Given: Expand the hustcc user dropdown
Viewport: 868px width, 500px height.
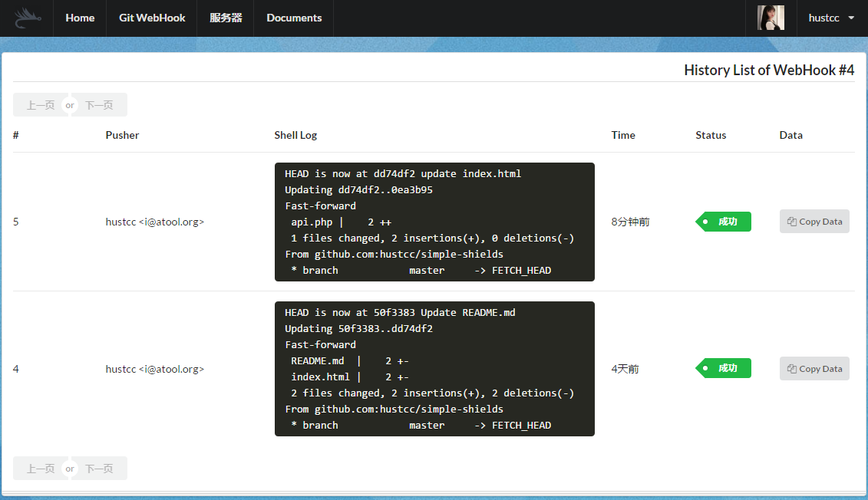Looking at the screenshot, I should (831, 18).
